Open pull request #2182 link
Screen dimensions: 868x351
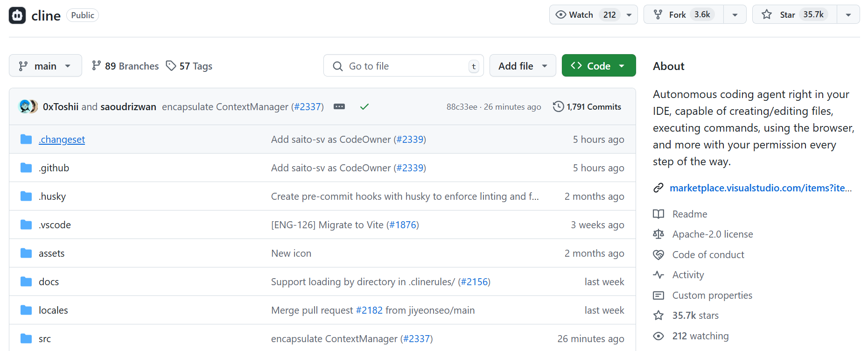tap(369, 310)
